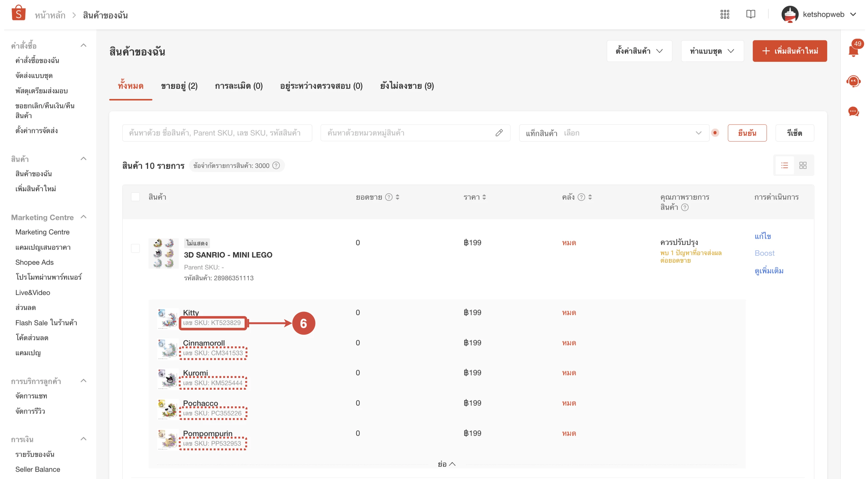Open Seller Balance in the sidebar

click(38, 469)
